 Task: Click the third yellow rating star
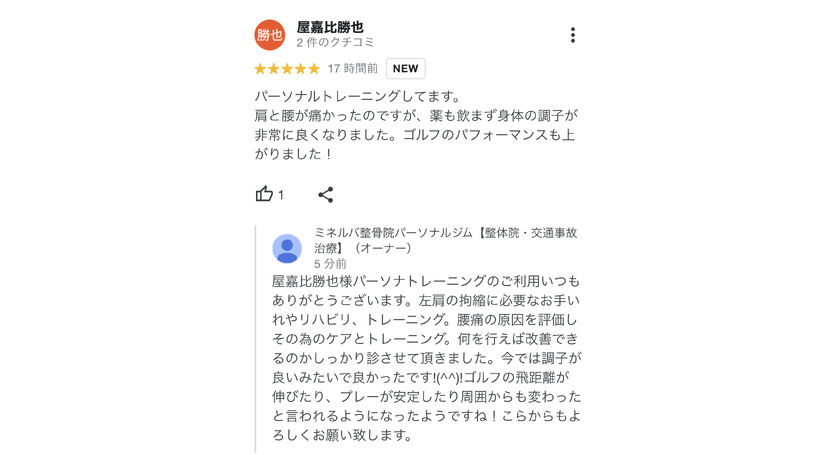(287, 69)
